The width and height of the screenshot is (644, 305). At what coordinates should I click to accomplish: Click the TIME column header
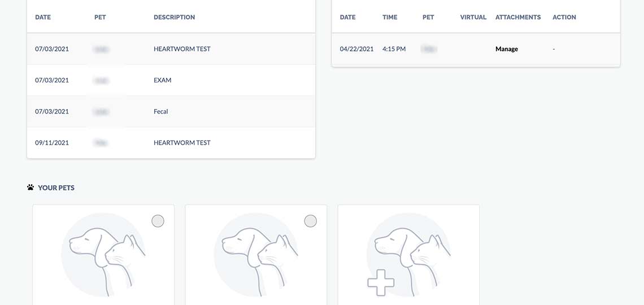(x=390, y=18)
